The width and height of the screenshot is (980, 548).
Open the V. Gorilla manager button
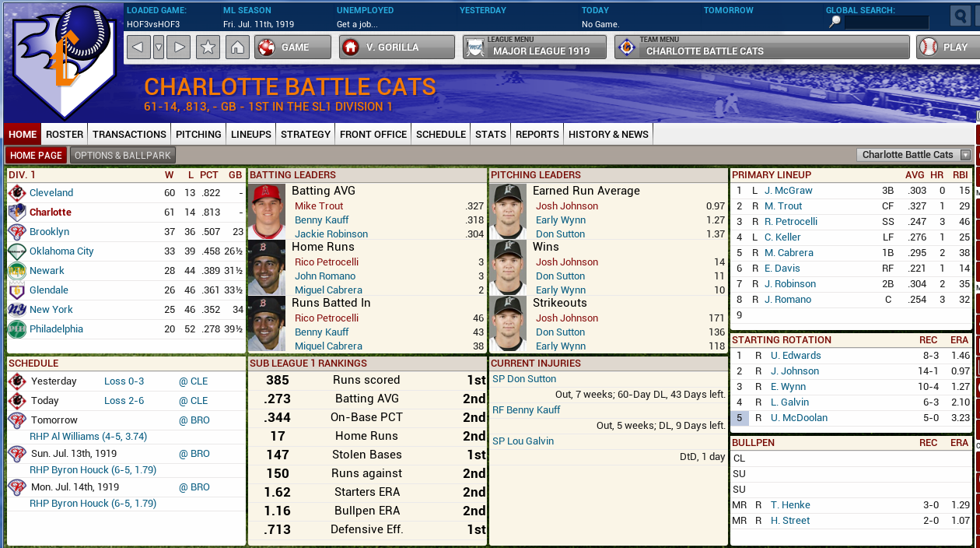click(x=397, y=47)
